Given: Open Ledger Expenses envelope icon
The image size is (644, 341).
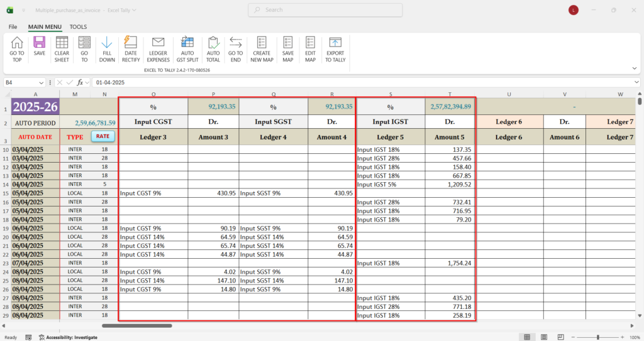Looking at the screenshot, I should 158,43.
